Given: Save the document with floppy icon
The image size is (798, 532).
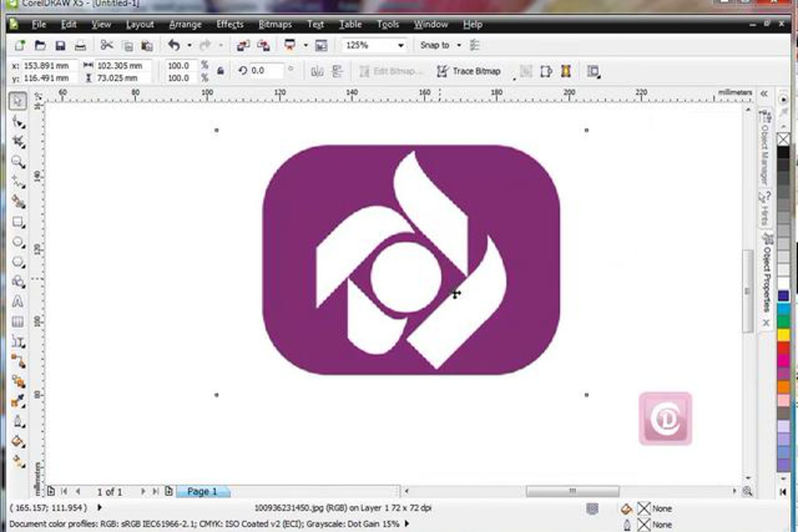Looking at the screenshot, I should click(60, 46).
